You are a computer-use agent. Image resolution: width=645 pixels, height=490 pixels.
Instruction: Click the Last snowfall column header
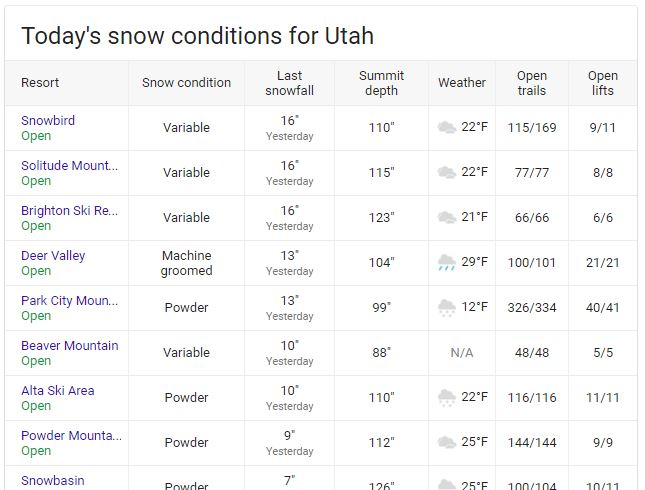click(x=290, y=83)
